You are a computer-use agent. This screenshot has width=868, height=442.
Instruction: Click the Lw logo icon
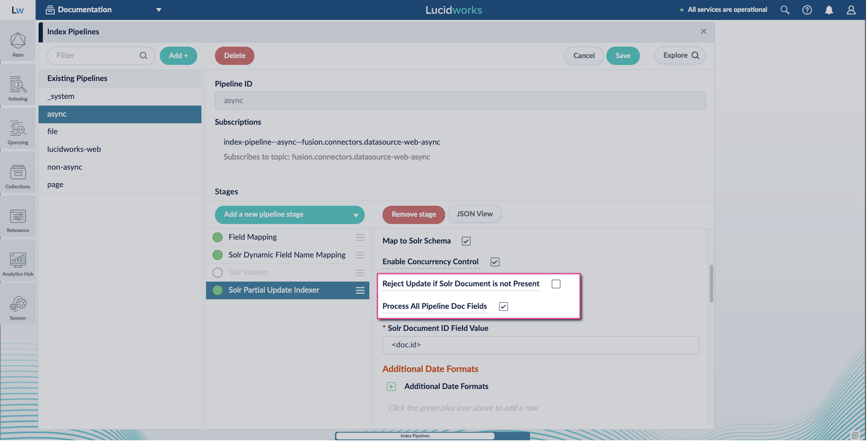coord(18,10)
